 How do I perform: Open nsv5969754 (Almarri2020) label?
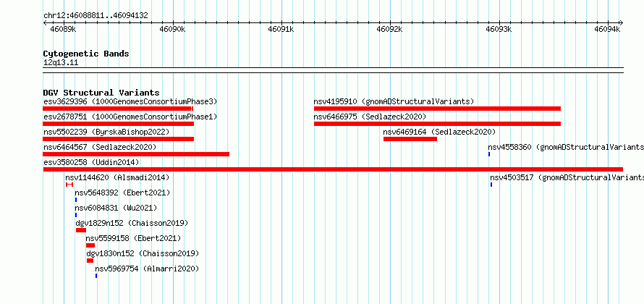pyautogui.click(x=147, y=269)
